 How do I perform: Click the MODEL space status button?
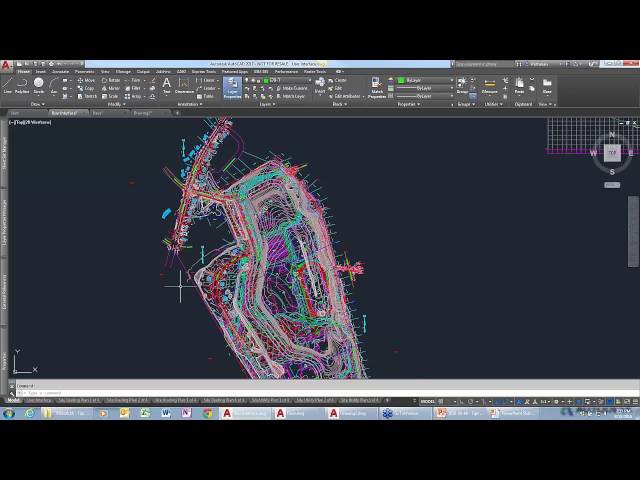[427, 402]
